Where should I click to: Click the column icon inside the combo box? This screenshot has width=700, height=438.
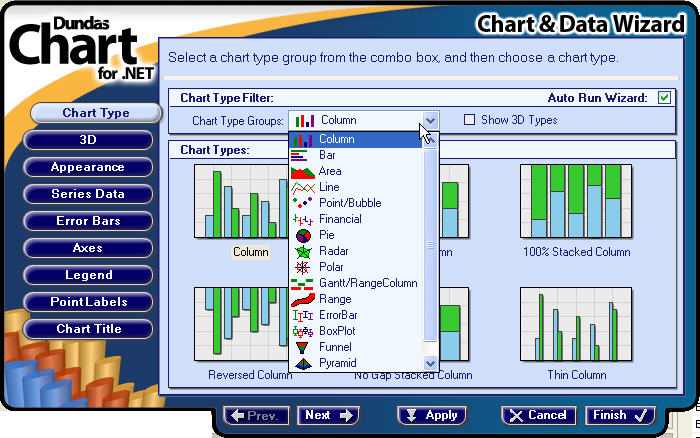point(305,121)
